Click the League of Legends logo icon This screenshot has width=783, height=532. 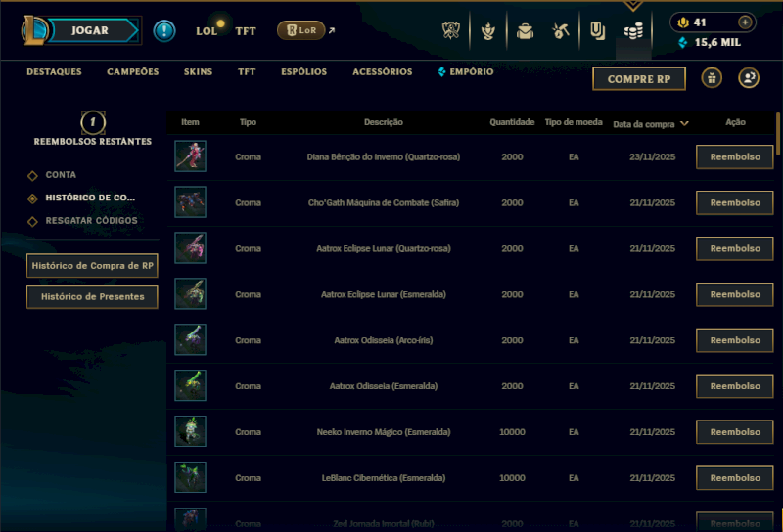coord(34,30)
